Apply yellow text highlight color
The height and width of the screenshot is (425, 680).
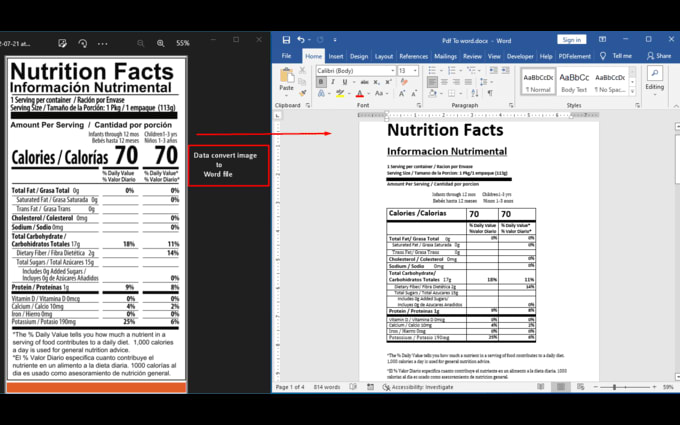click(x=340, y=93)
